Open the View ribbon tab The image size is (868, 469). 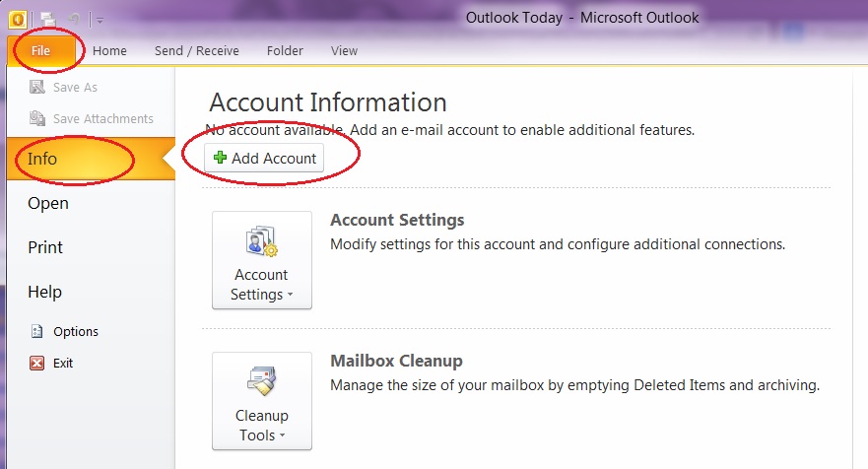[344, 51]
